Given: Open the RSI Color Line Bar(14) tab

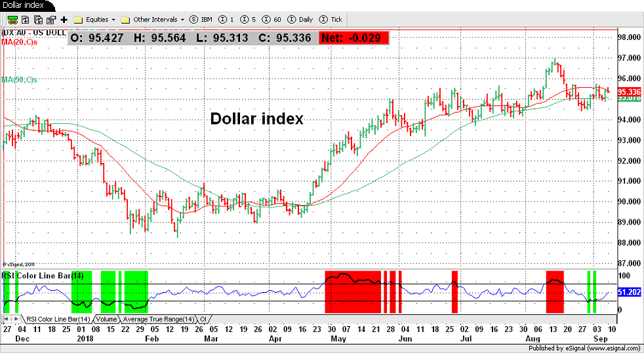Looking at the screenshot, I should click(57, 319).
